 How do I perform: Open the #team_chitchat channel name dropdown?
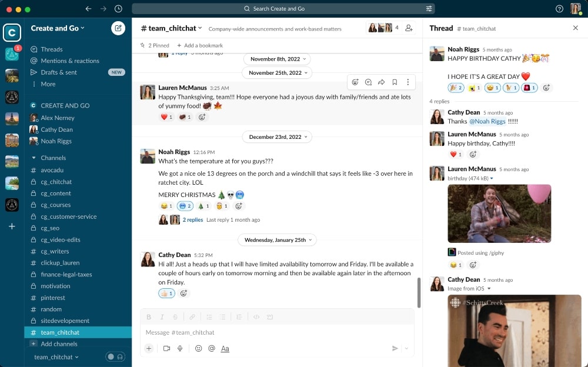pyautogui.click(x=170, y=27)
